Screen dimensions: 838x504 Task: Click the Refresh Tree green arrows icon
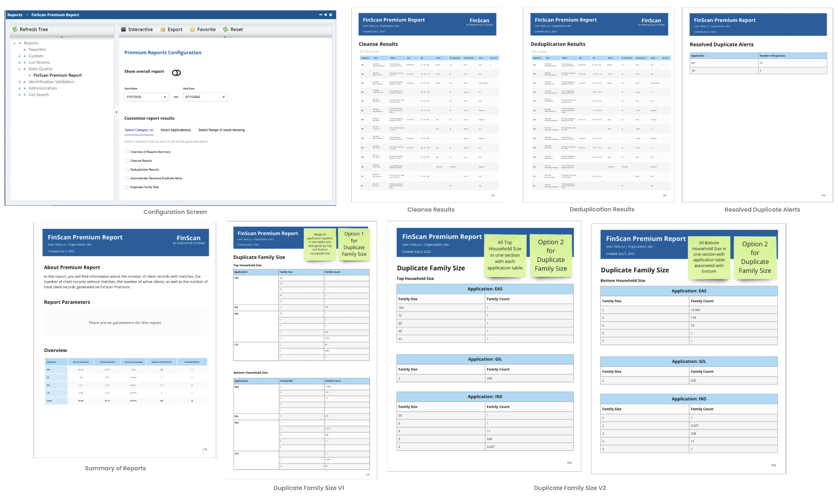[x=15, y=29]
